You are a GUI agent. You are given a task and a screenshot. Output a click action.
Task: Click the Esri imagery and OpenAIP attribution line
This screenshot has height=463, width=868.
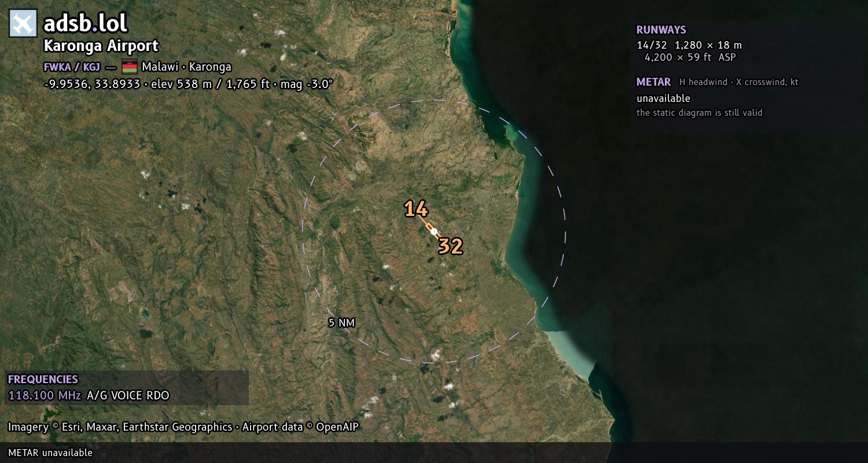(183, 427)
